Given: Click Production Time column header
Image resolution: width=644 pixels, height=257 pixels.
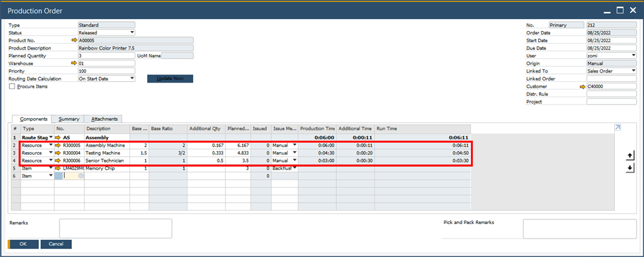Looking at the screenshot, I should click(x=317, y=129).
